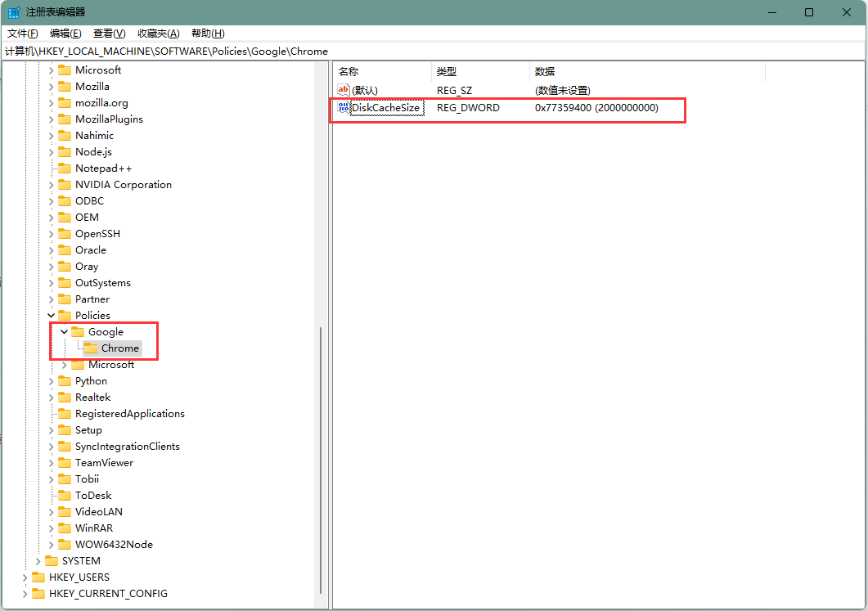Select the OEM folder icon
The height and width of the screenshot is (611, 868).
(65, 217)
